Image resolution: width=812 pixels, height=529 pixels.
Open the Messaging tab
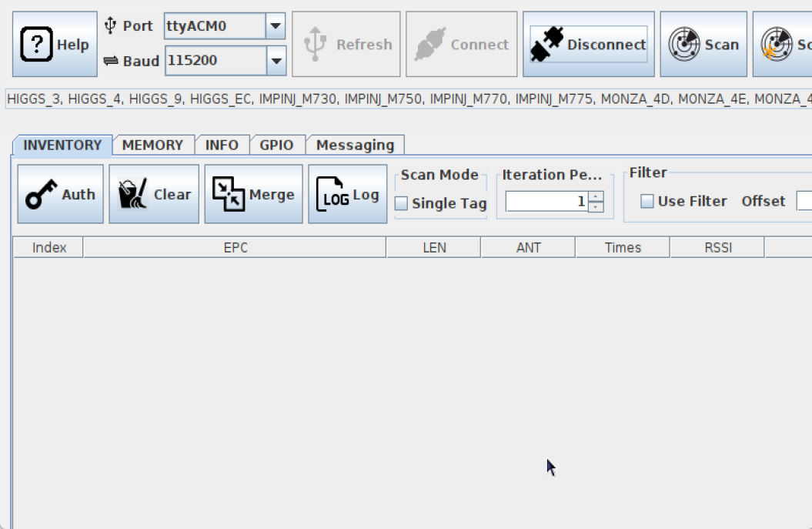coord(356,145)
